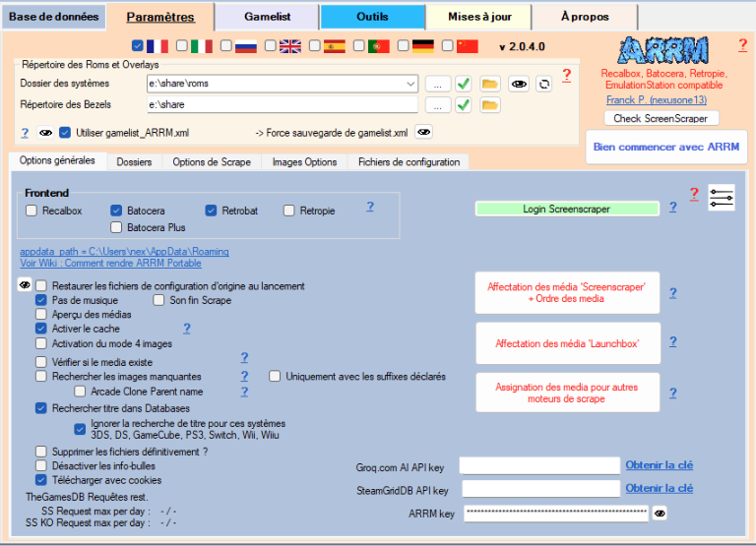Click refresh icon beside systems folder row

tap(543, 84)
